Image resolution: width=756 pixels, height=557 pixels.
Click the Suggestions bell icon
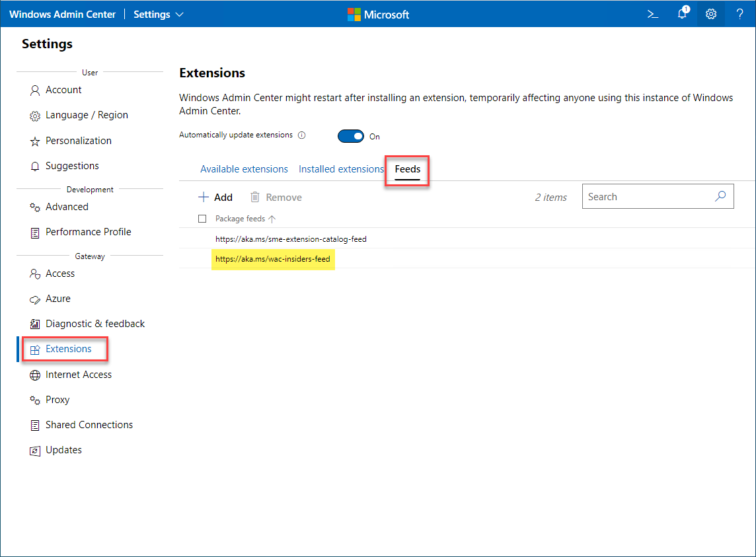35,167
